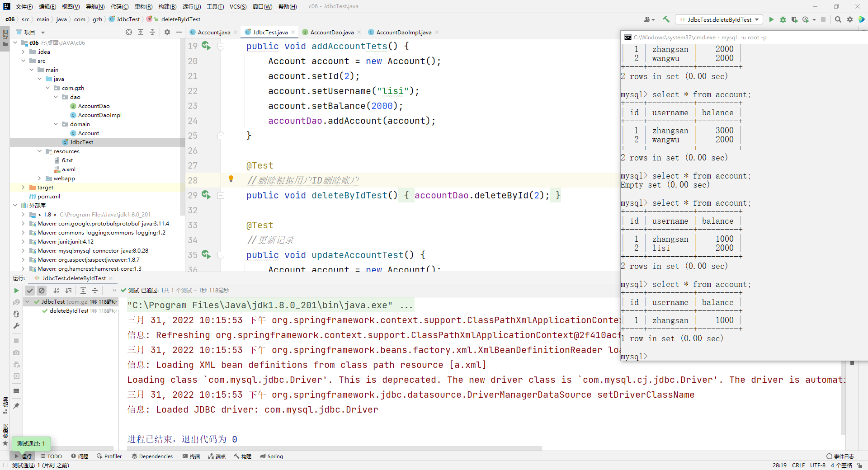Click CRLF line separator in status bar

[798, 465]
